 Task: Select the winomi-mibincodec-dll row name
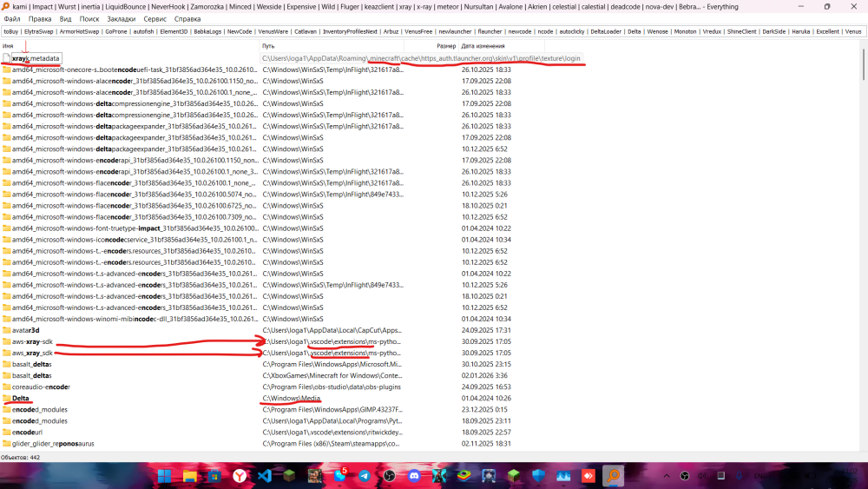click(135, 319)
